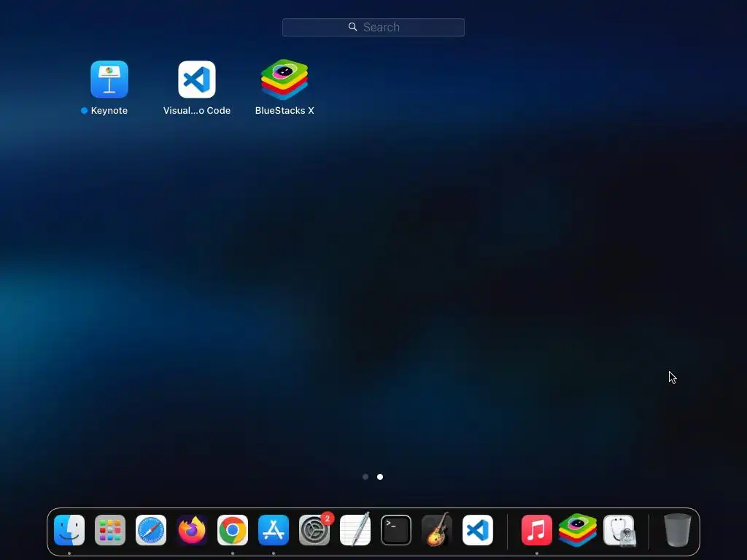Open App Store from the Dock
Image resolution: width=747 pixels, height=560 pixels.
(x=274, y=530)
